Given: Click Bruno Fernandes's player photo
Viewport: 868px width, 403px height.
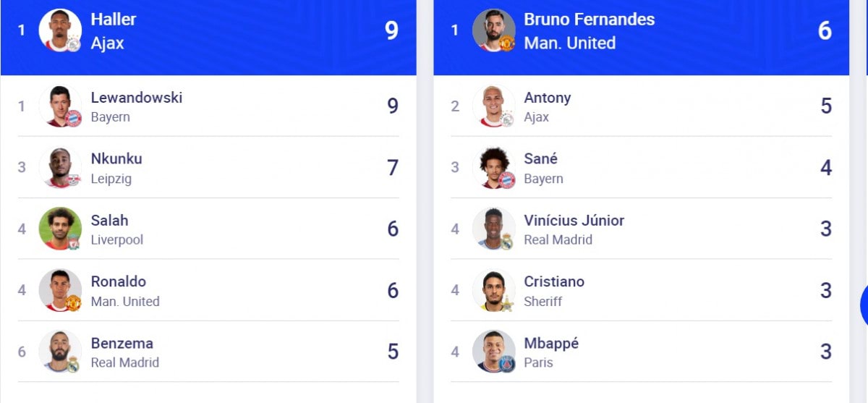Looking at the screenshot, I should [x=493, y=30].
